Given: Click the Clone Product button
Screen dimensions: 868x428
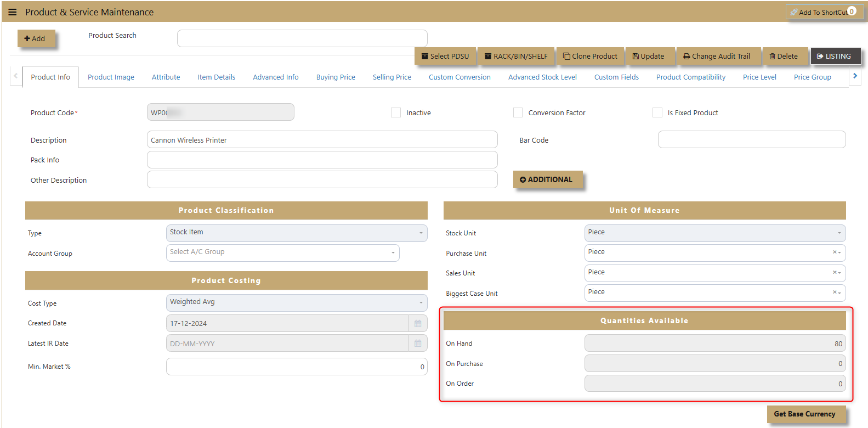Looking at the screenshot, I should [590, 56].
